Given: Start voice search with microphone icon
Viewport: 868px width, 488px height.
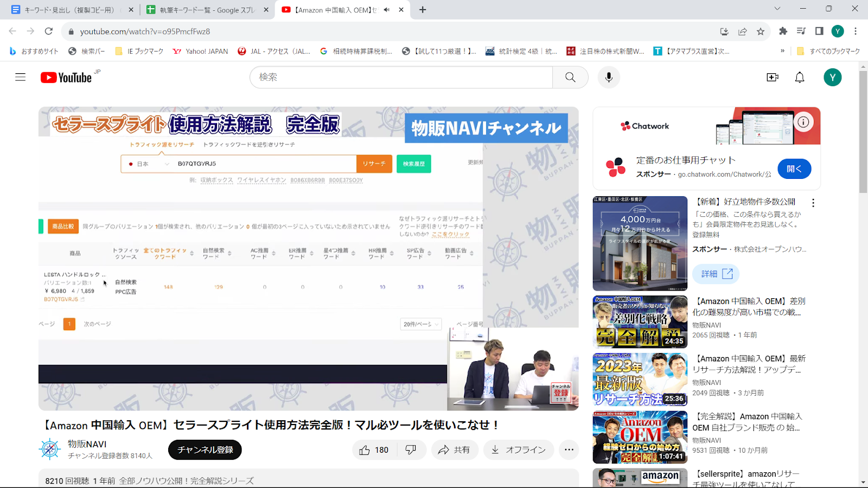Looking at the screenshot, I should click(609, 77).
